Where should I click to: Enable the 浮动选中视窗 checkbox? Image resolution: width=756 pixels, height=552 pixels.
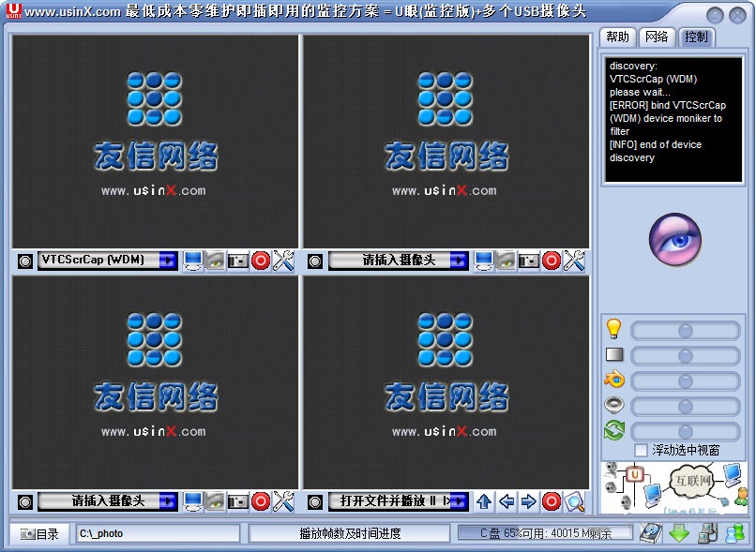tap(641, 451)
